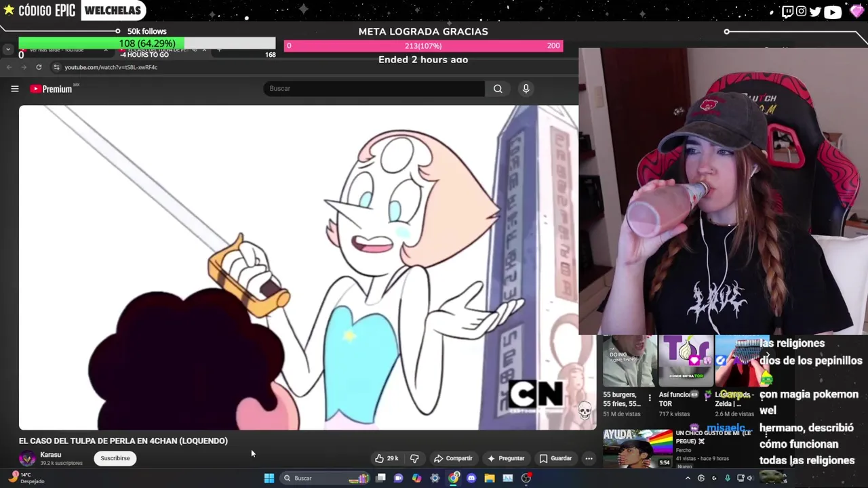
Task: Click the volume speaker icon in system tray
Action: click(750, 479)
